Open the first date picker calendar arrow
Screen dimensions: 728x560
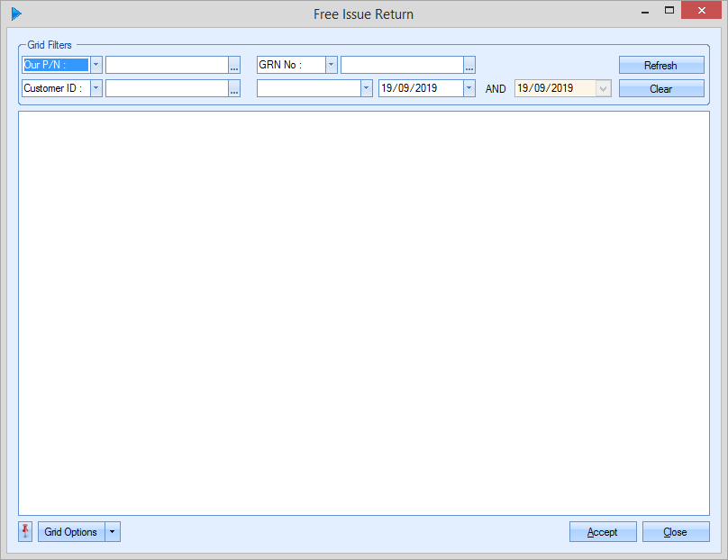pos(469,88)
